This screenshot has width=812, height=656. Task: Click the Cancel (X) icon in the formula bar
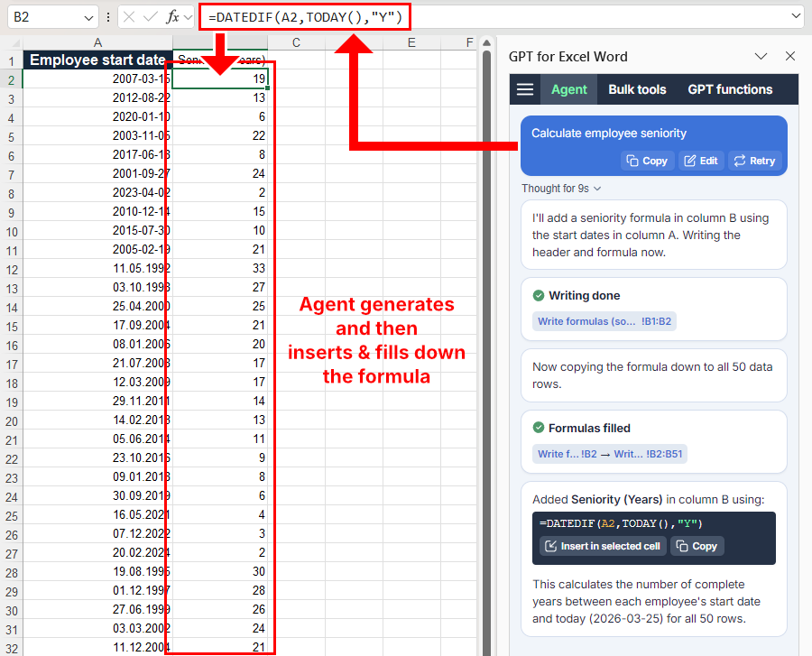coord(129,16)
